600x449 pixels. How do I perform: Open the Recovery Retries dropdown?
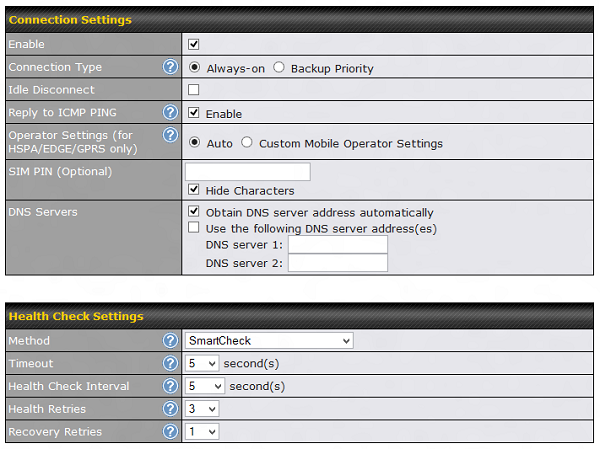click(203, 432)
